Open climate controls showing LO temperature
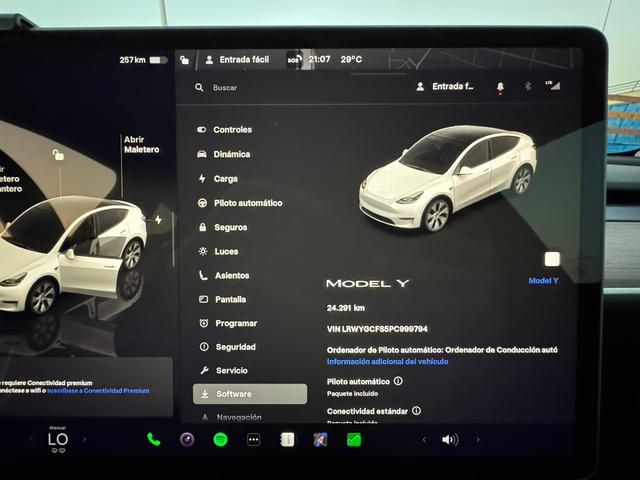 point(58,439)
